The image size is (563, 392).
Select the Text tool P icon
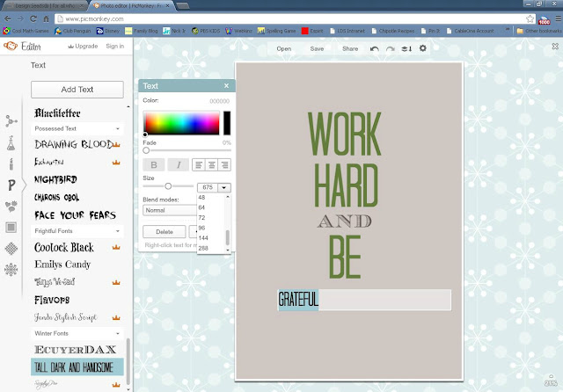coord(11,185)
